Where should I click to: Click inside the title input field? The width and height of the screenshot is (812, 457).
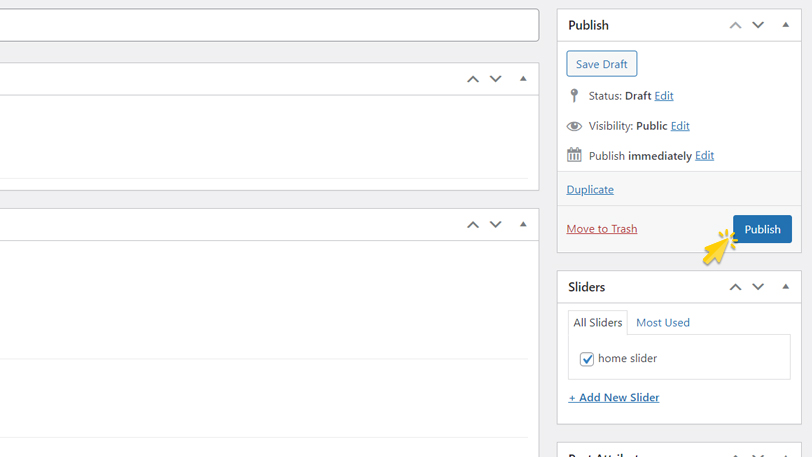[x=268, y=25]
